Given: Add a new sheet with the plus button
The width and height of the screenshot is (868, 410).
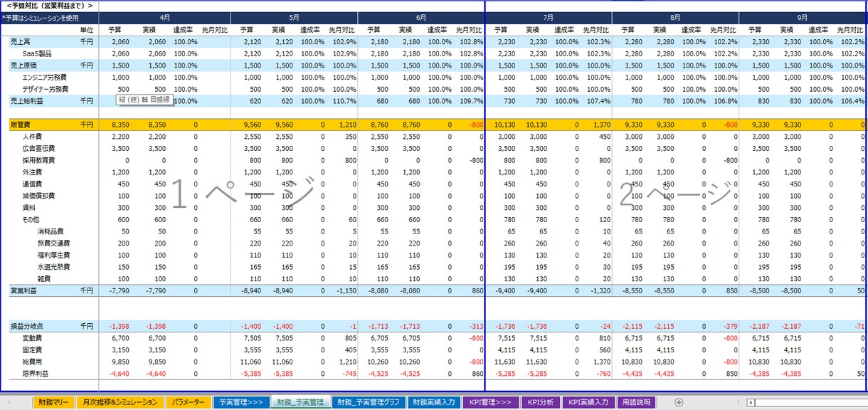Looking at the screenshot, I should point(679,402).
